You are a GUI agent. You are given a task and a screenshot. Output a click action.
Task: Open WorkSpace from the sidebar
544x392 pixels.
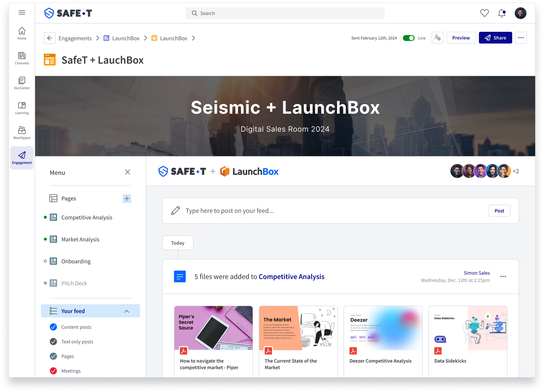pyautogui.click(x=22, y=133)
